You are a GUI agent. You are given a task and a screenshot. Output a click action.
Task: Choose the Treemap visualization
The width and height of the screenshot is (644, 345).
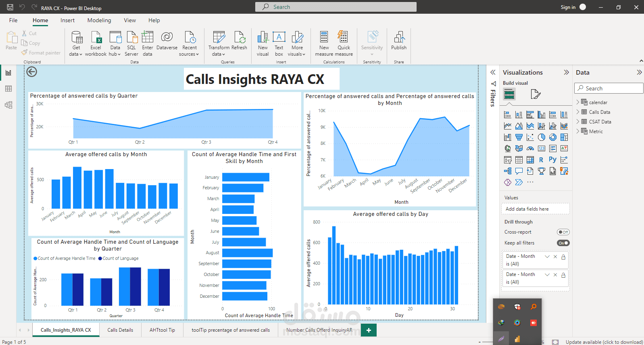(x=564, y=137)
